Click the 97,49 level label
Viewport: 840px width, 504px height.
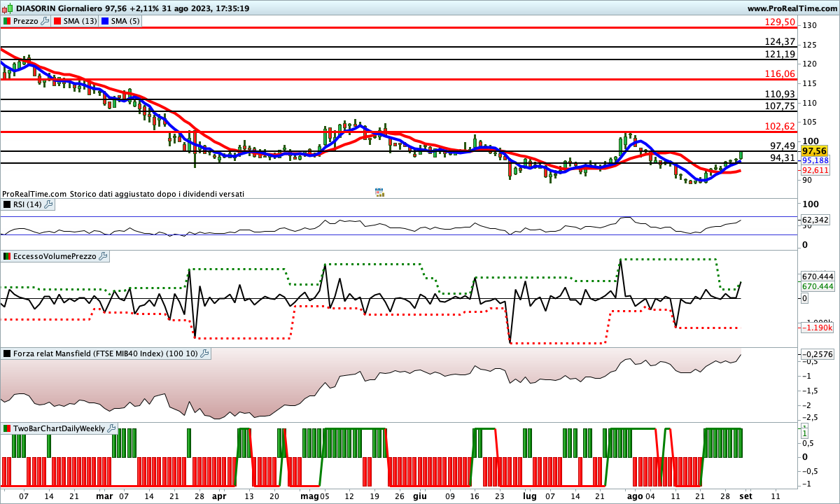(x=783, y=146)
